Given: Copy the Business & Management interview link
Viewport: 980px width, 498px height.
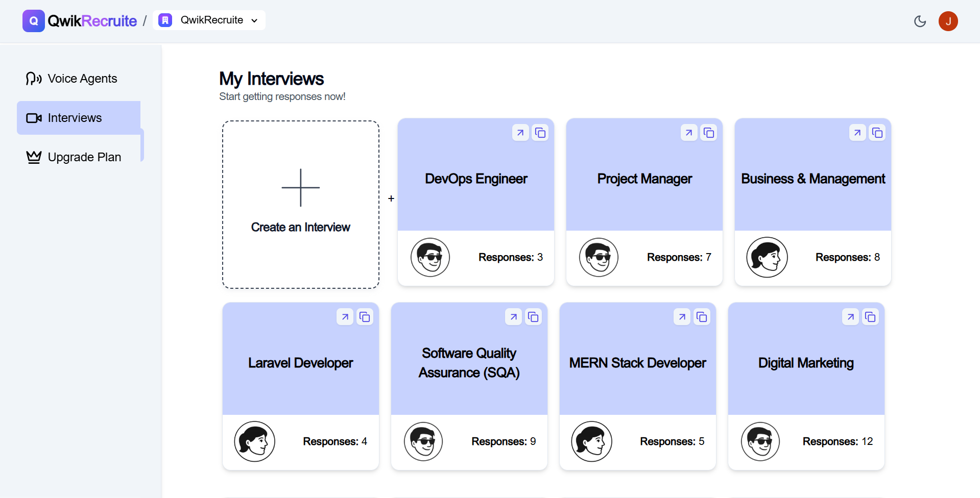Looking at the screenshot, I should click(877, 133).
